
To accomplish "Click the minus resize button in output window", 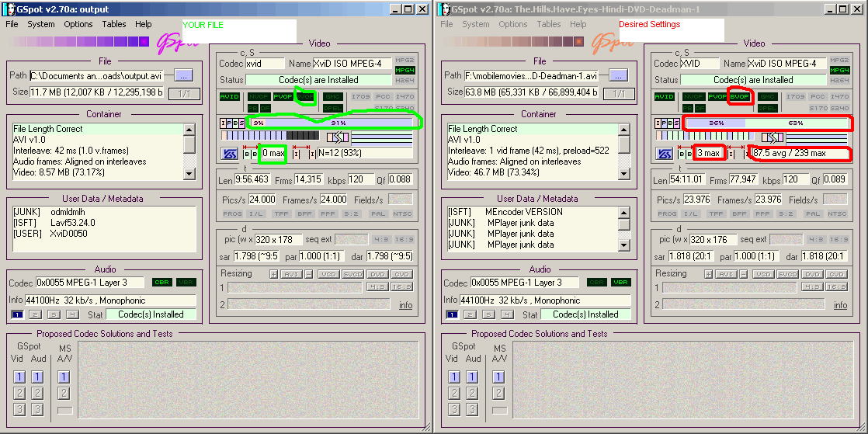I will 309,275.
